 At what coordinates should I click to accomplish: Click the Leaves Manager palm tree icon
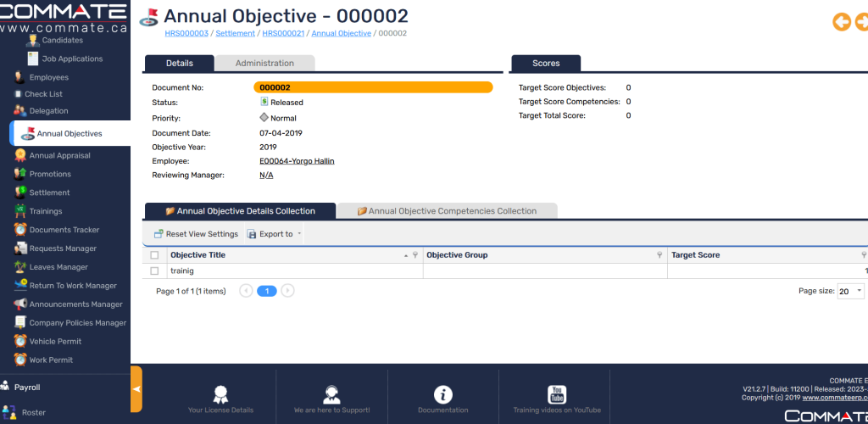coord(20,267)
